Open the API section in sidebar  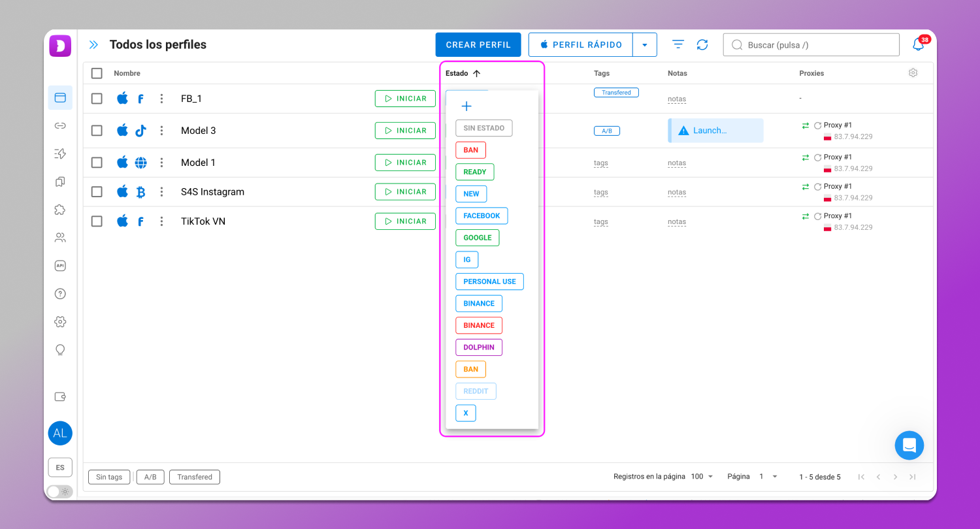click(60, 266)
